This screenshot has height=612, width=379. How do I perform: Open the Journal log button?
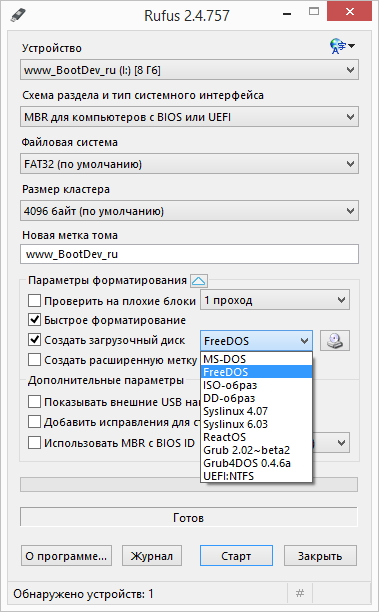[152, 555]
